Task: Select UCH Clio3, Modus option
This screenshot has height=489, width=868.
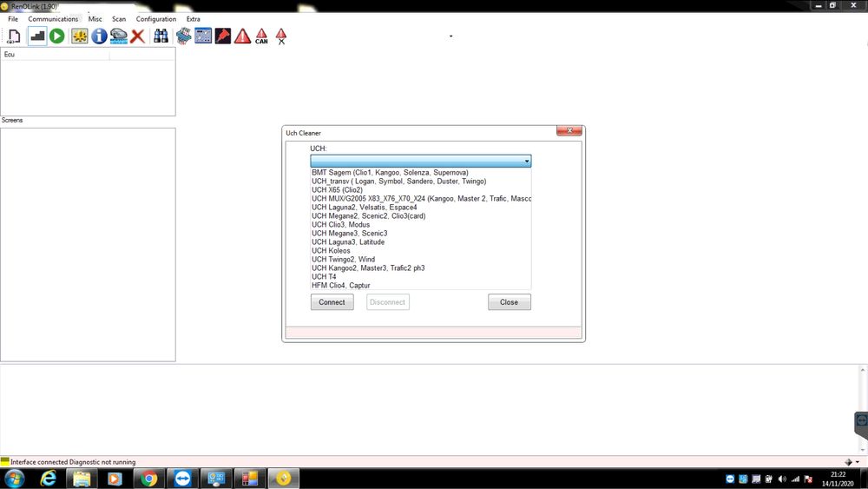Action: [421, 225]
